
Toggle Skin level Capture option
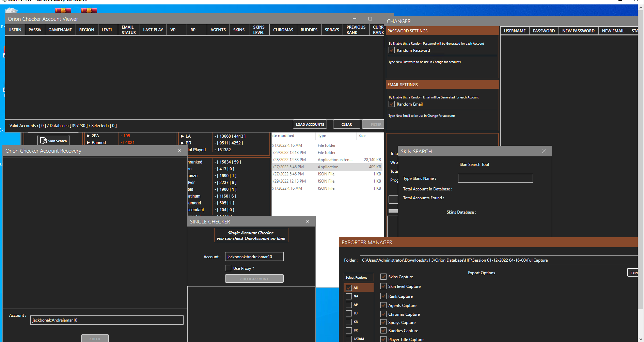383,286
